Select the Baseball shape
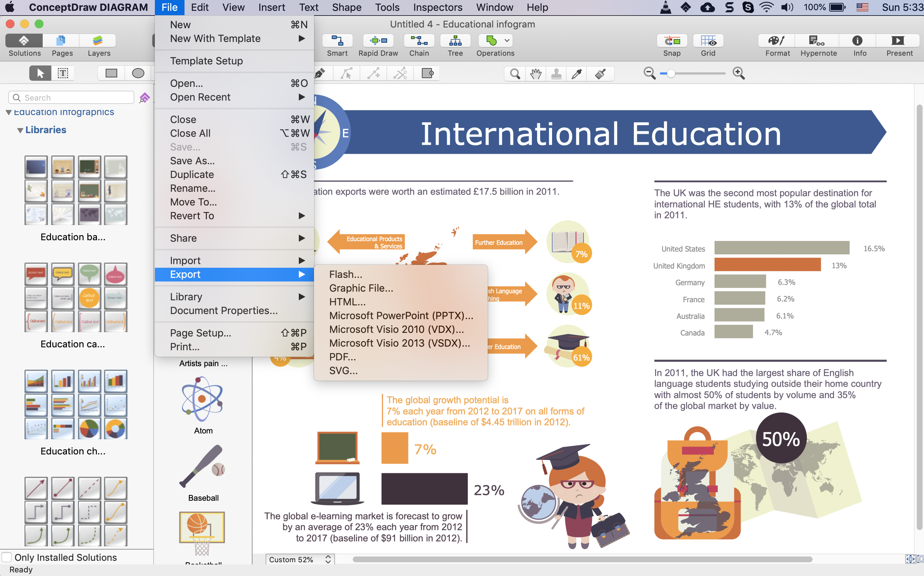The image size is (924, 576). (x=202, y=466)
